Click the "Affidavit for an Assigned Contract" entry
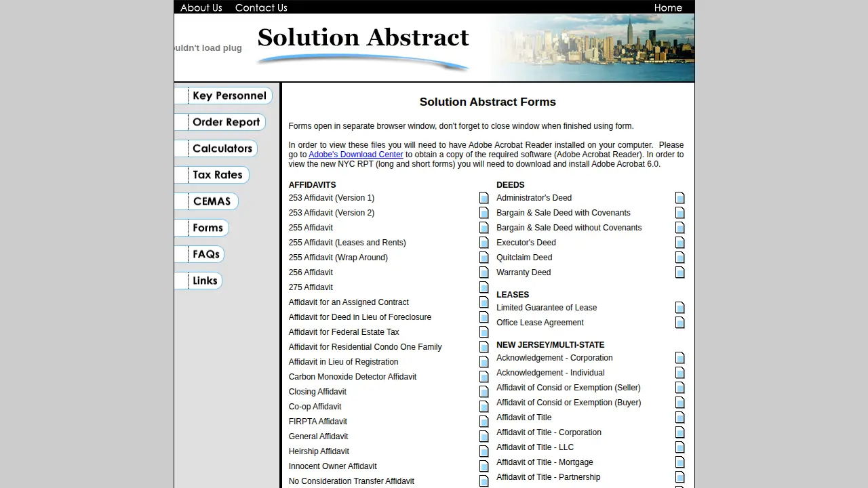The height and width of the screenshot is (488, 868). point(349,302)
